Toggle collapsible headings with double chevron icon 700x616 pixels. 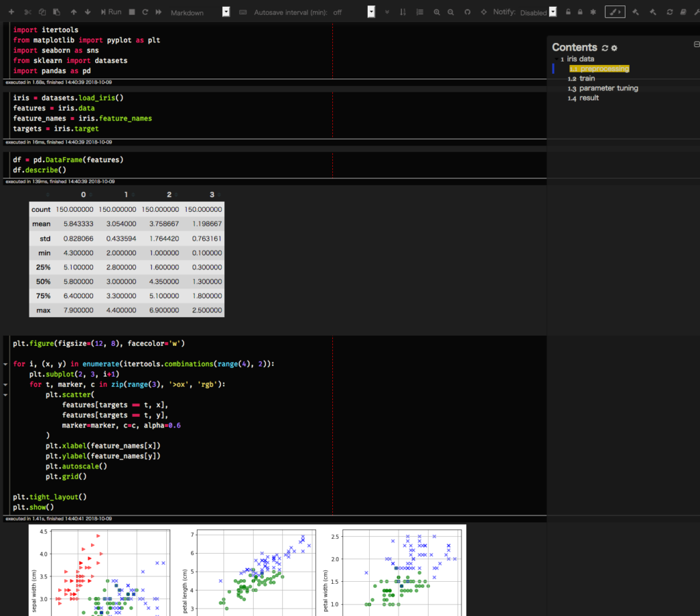[x=387, y=12]
